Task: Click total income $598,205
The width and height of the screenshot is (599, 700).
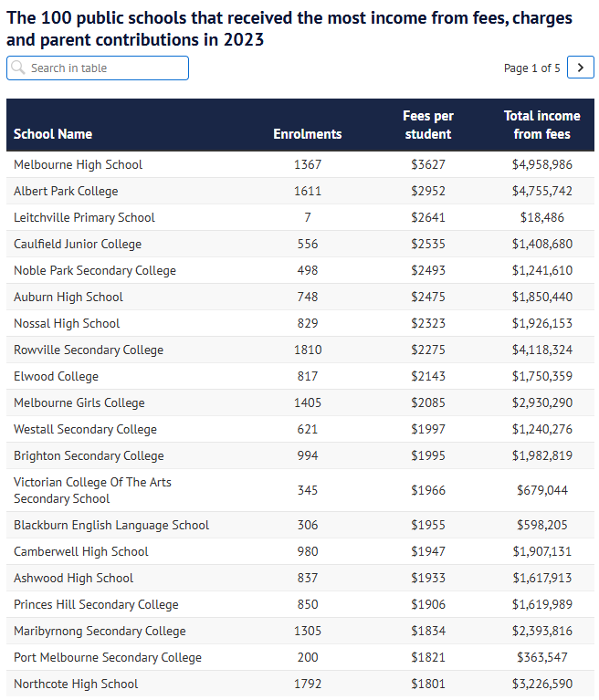Action: click(541, 525)
